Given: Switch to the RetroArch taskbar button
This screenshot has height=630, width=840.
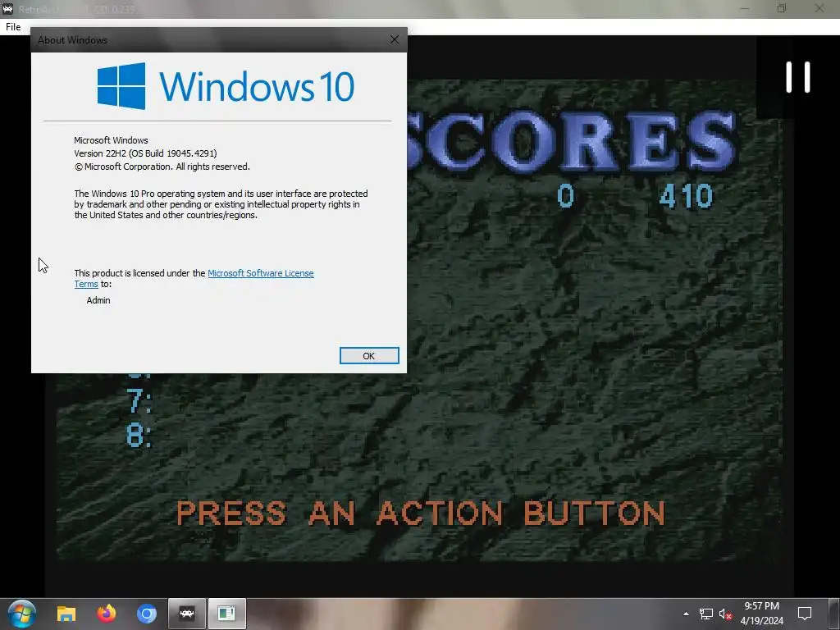Looking at the screenshot, I should click(x=187, y=614).
